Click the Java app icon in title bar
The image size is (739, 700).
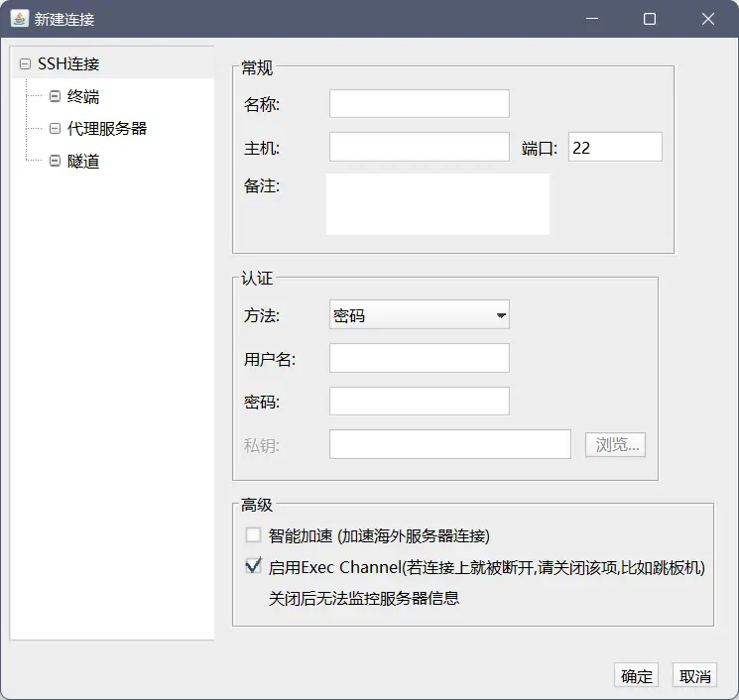pyautogui.click(x=19, y=19)
